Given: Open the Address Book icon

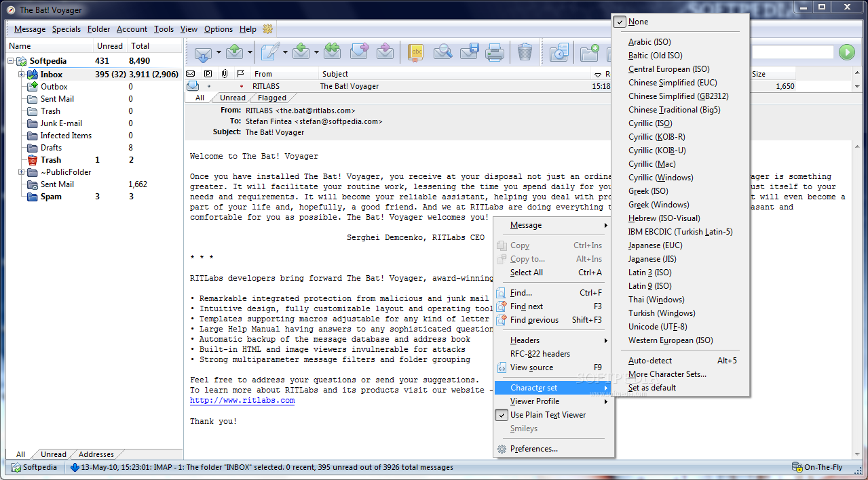Looking at the screenshot, I should (x=416, y=52).
